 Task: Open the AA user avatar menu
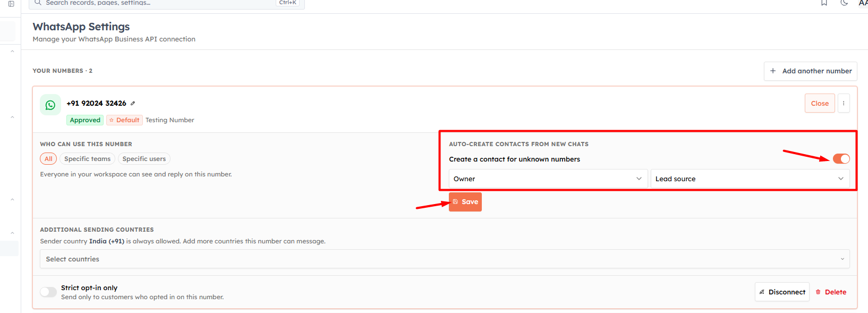(x=863, y=3)
